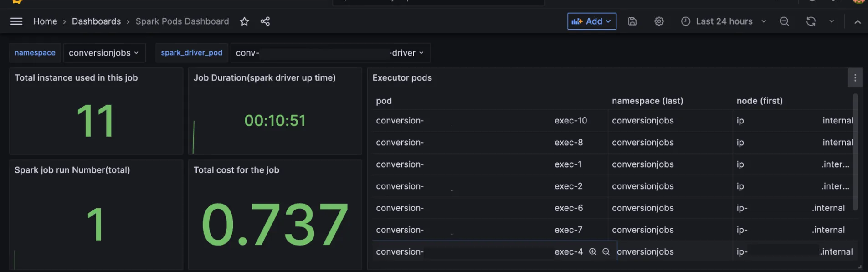Open the Last 24 hours time picker
This screenshot has width=868, height=272.
724,21
